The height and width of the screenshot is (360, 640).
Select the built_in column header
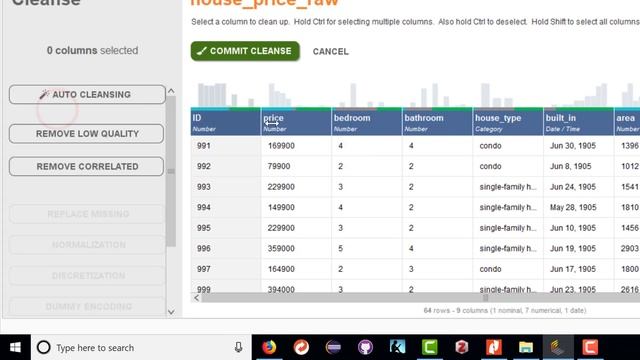579,122
